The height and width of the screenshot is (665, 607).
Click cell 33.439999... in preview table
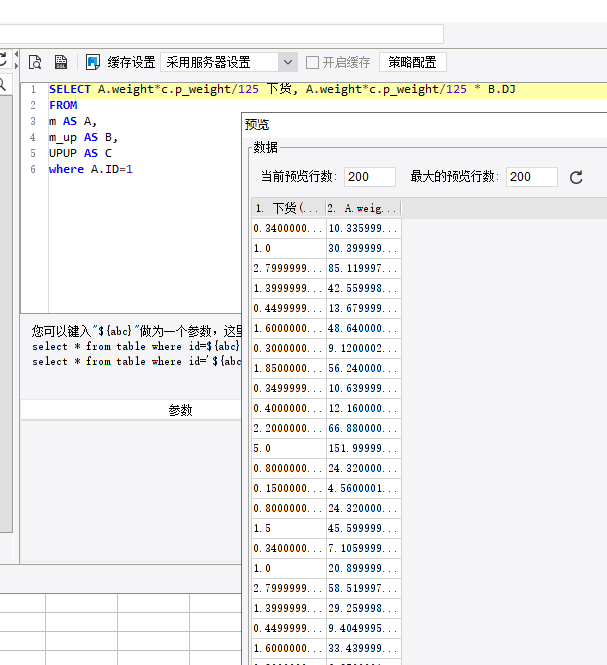[364, 648]
